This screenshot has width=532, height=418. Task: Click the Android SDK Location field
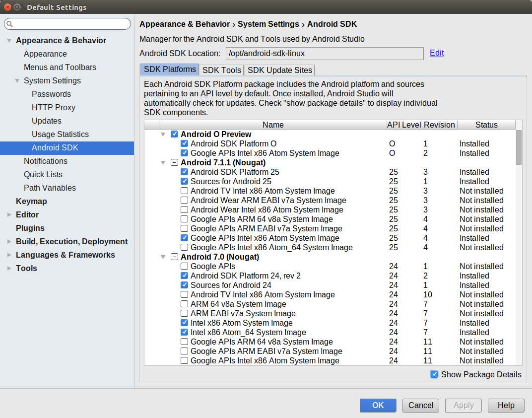(x=325, y=54)
